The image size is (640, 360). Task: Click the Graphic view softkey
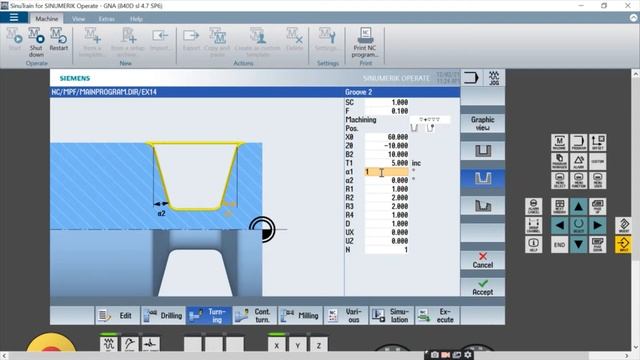[x=482, y=123]
